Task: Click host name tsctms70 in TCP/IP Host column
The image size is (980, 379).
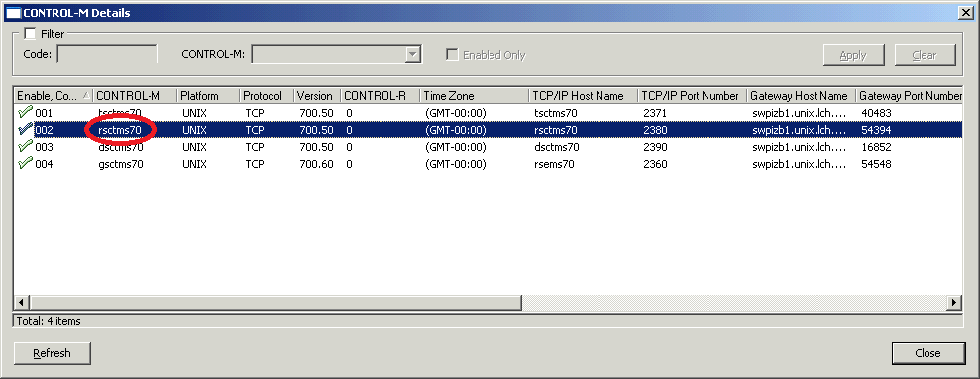Action: pyautogui.click(x=555, y=113)
